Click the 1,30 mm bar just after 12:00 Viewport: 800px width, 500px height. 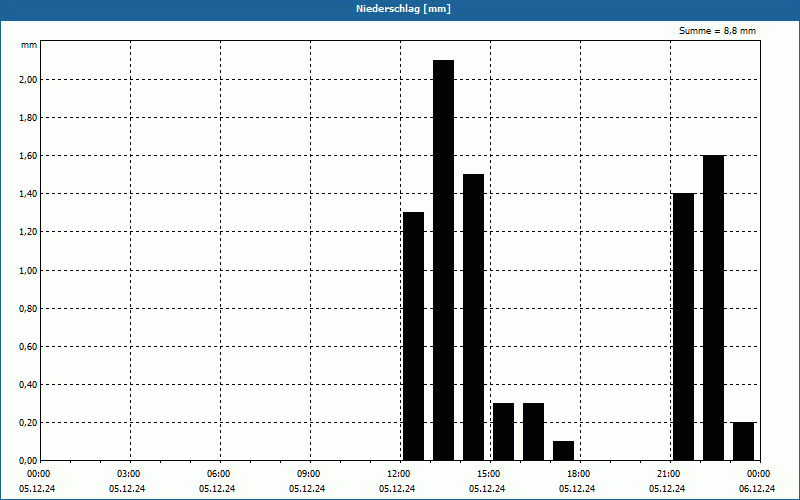pyautogui.click(x=413, y=336)
